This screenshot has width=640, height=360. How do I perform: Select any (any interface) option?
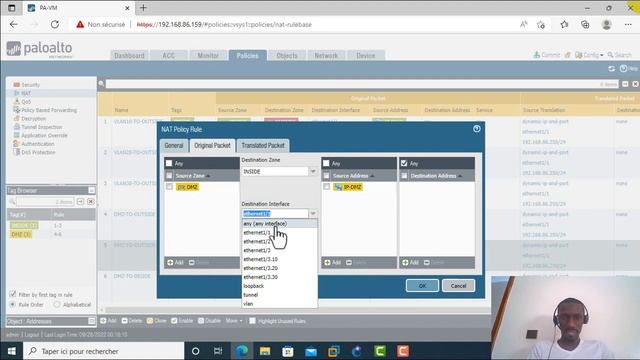pos(280,224)
